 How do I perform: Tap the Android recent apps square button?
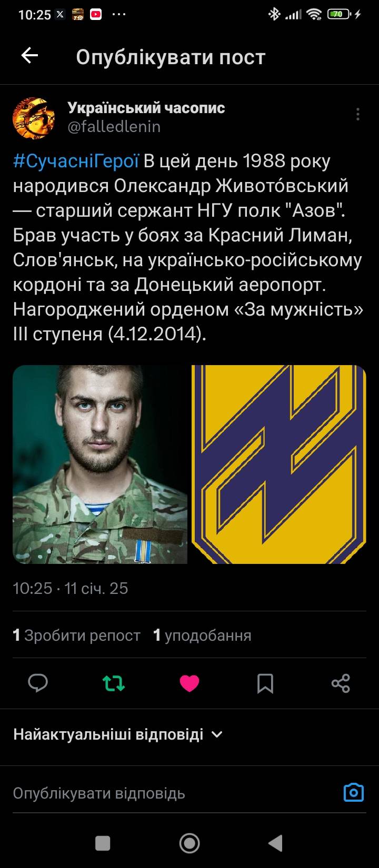pyautogui.click(x=103, y=843)
